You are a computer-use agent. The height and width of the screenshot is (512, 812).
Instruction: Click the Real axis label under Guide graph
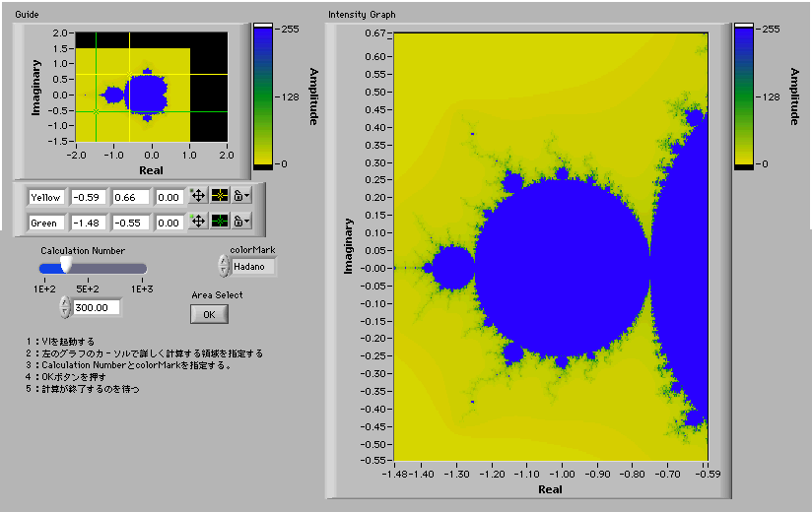click(151, 170)
